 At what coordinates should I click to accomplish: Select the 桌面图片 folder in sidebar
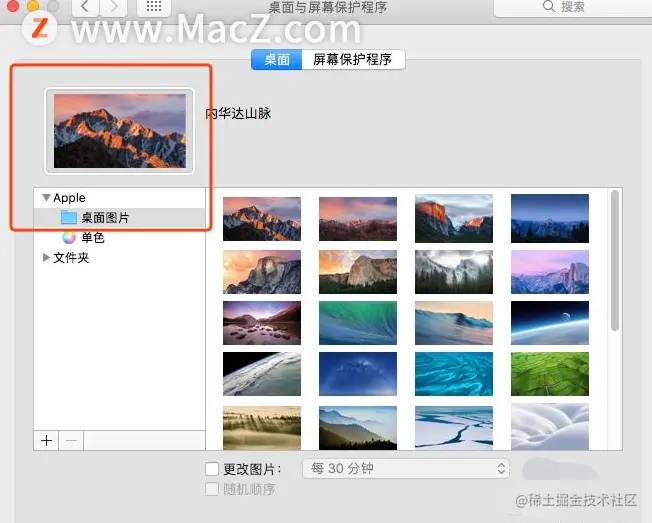[x=120, y=217]
